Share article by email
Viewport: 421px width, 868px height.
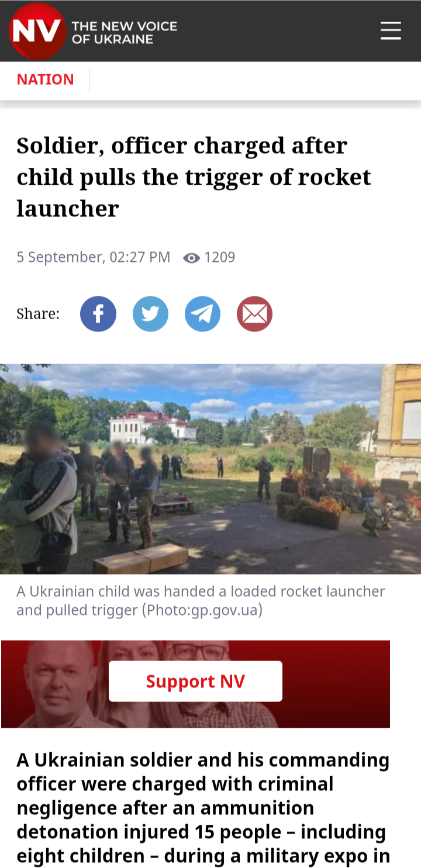[x=254, y=314]
